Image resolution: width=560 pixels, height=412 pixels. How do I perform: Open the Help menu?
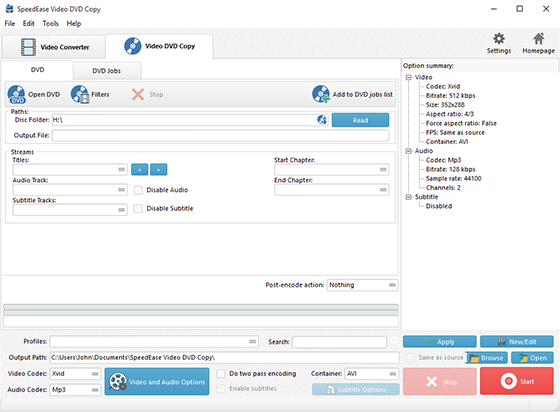(x=74, y=24)
